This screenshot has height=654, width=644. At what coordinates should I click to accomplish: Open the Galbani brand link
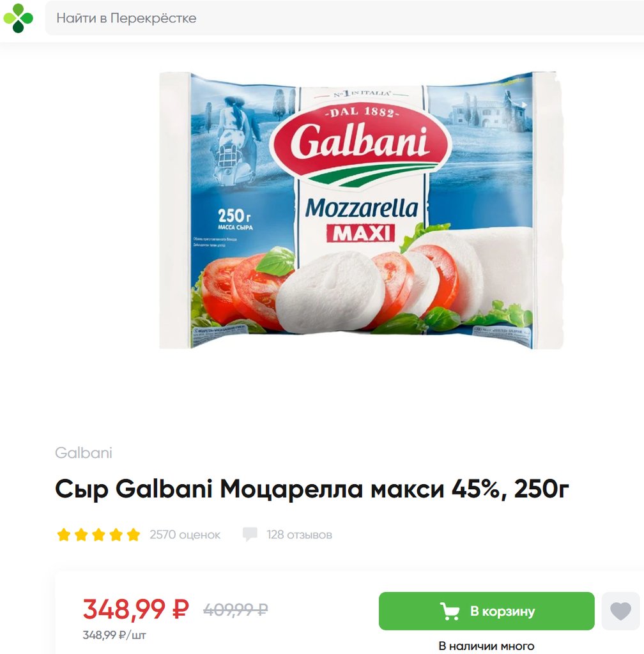(84, 453)
